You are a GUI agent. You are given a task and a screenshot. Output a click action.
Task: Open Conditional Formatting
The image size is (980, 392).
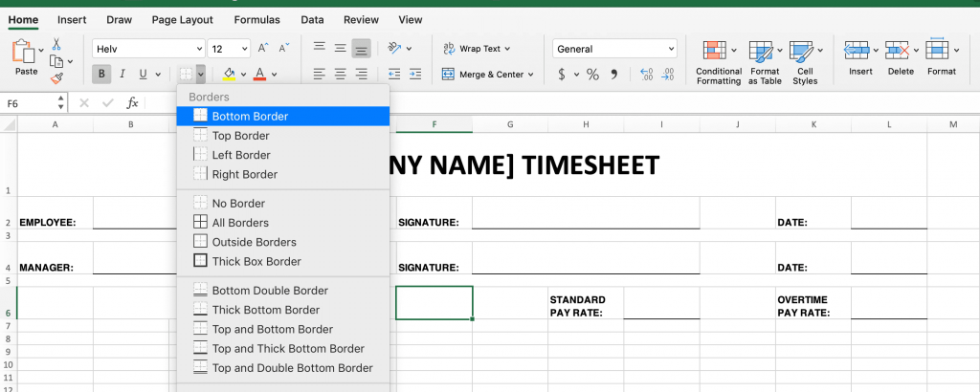[x=719, y=62]
